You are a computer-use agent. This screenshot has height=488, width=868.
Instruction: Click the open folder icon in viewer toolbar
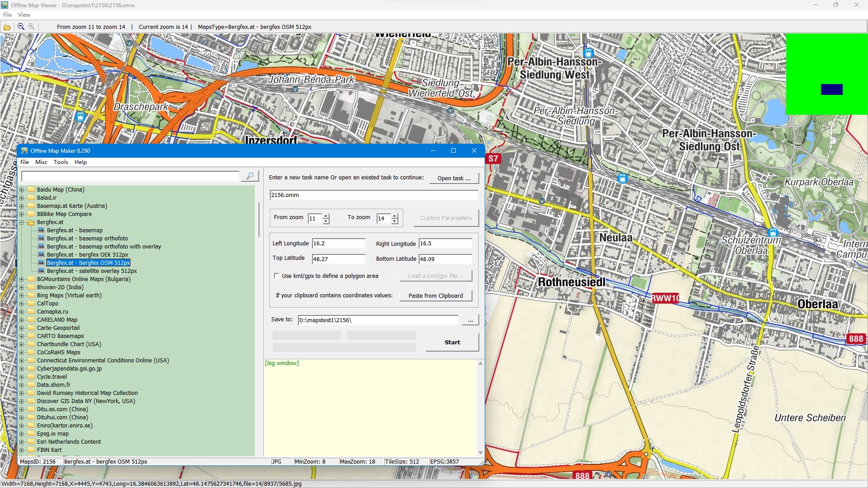(7, 27)
